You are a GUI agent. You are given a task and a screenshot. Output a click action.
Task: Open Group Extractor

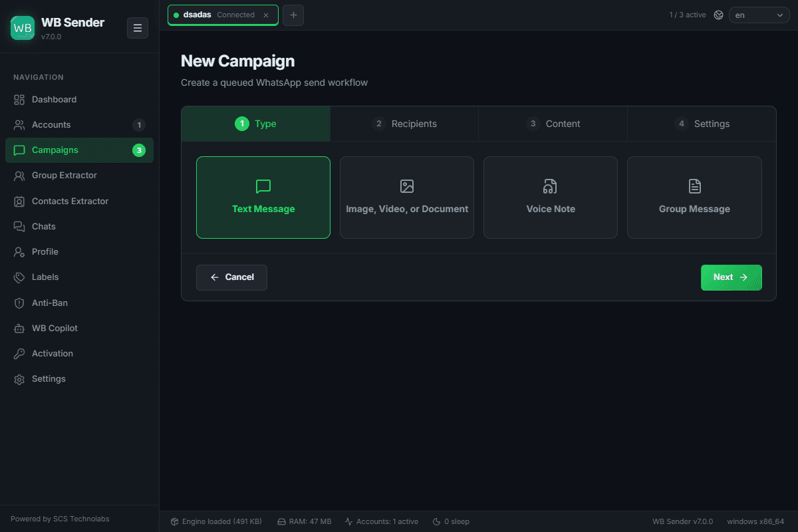(x=79, y=176)
